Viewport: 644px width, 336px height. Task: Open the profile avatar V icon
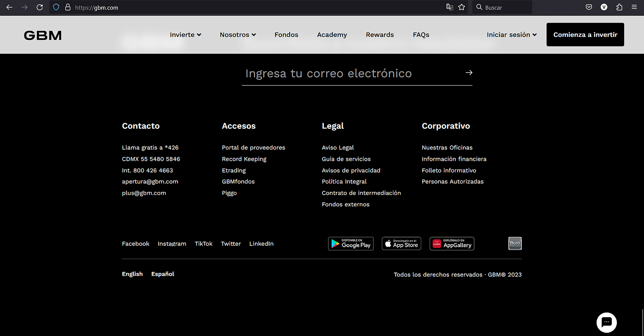pyautogui.click(x=604, y=7)
